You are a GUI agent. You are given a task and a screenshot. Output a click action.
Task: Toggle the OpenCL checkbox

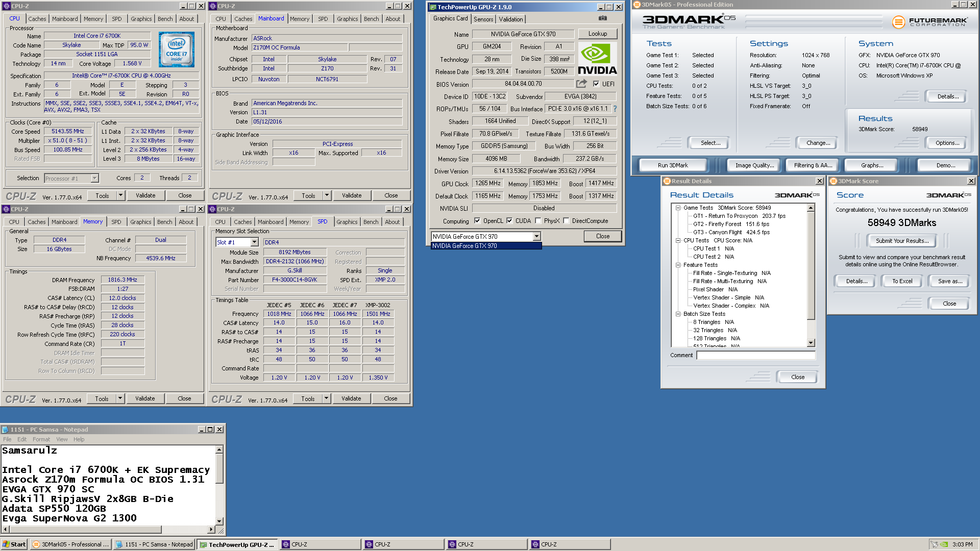coord(477,221)
